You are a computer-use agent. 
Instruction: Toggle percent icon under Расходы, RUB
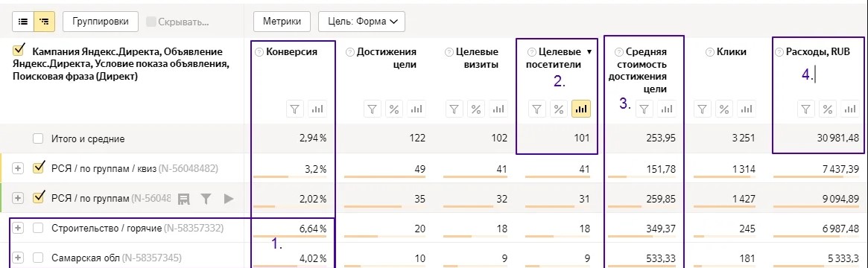tap(828, 109)
